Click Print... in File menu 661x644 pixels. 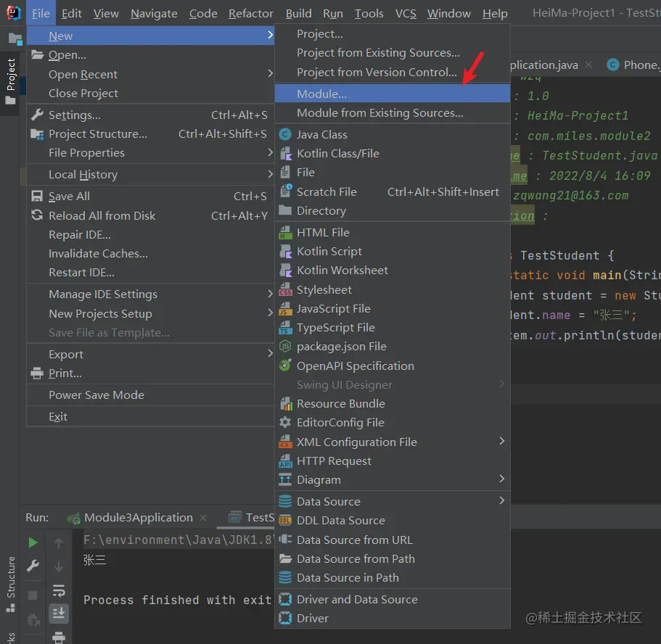coord(150,373)
